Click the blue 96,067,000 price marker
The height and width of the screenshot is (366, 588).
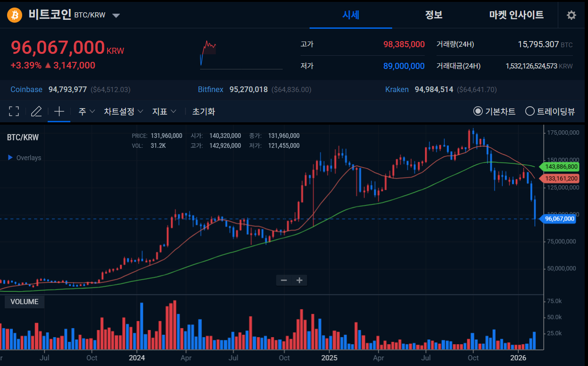tap(559, 219)
